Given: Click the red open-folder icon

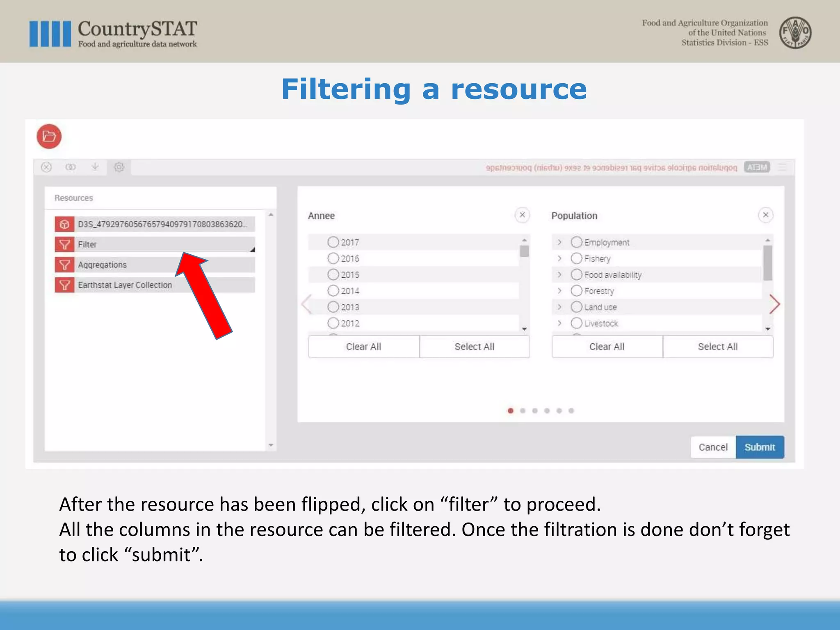Looking at the screenshot, I should pos(49,136).
